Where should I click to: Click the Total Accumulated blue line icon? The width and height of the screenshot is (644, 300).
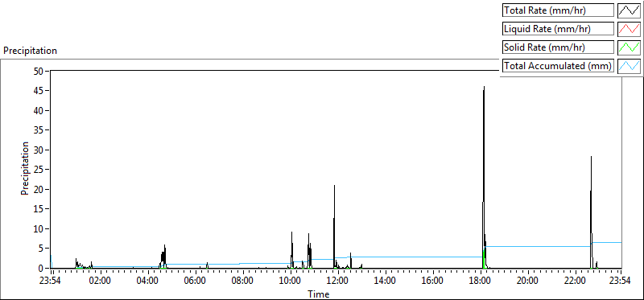(x=629, y=66)
